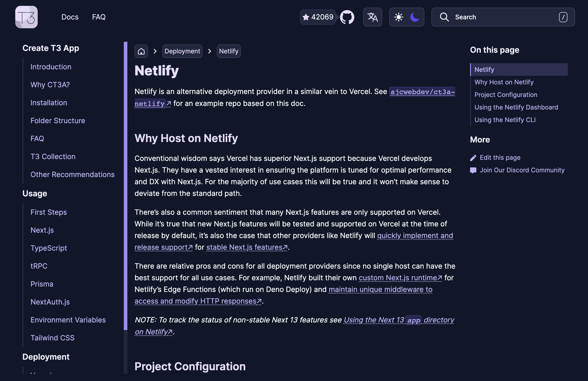Expand the Deployment section in the sidebar
Screen dimensions: 588x381
pos(46,357)
